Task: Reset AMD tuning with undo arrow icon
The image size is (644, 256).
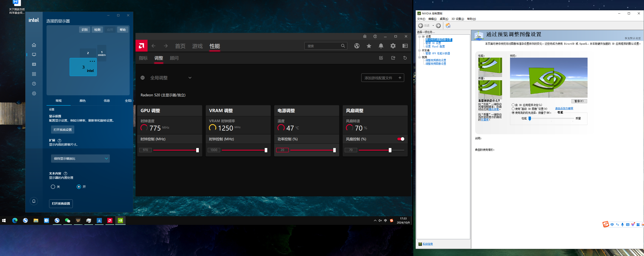Action: [405, 58]
